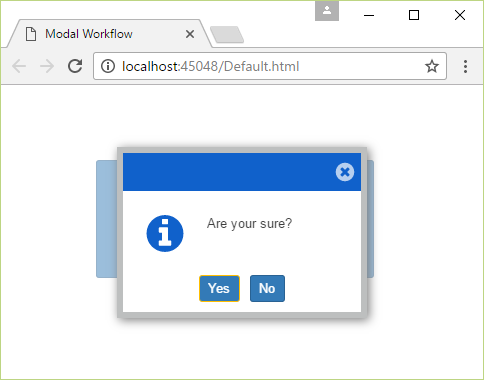Screen dimensions: 484x380
Task: Go back using the back arrow
Action: pos(19,66)
